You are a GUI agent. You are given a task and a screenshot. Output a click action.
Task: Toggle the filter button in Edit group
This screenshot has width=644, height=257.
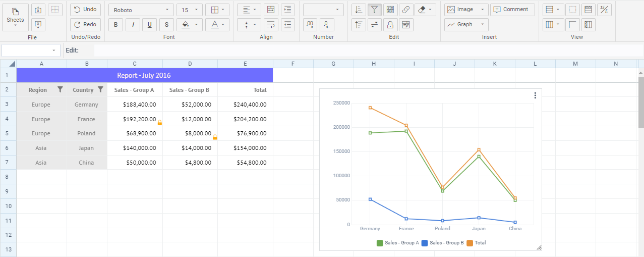pyautogui.click(x=374, y=10)
